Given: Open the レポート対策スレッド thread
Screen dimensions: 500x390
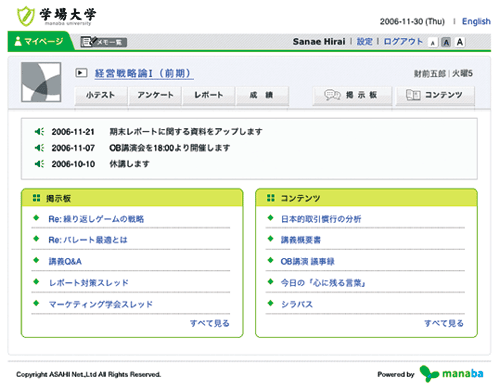Looking at the screenshot, I should 89,283.
